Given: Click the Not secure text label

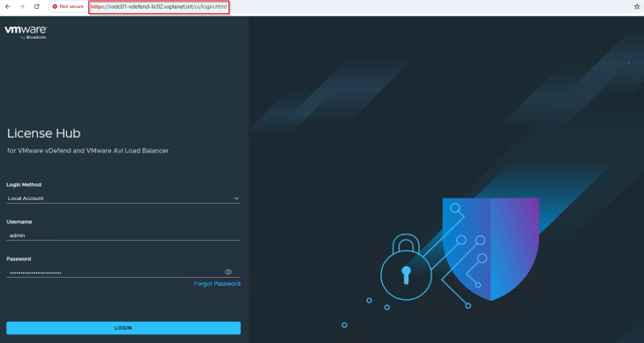Looking at the screenshot, I should pos(71,6).
